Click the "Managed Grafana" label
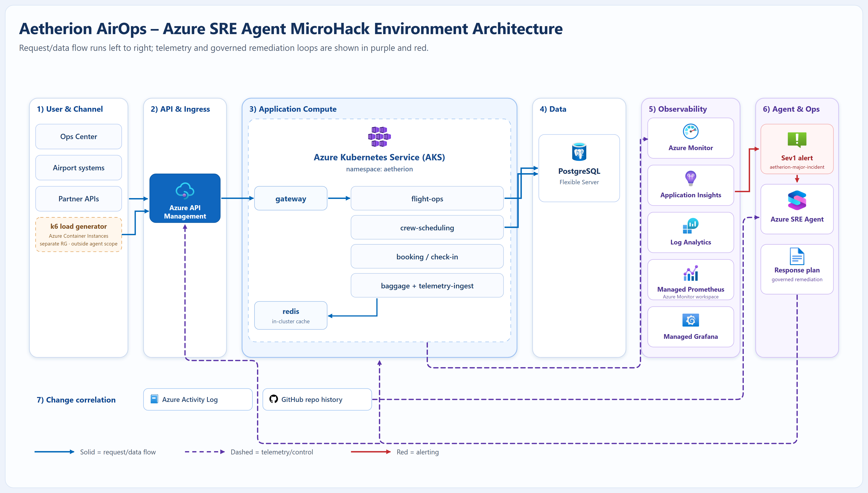Viewport: 868px width, 493px height. pos(691,337)
